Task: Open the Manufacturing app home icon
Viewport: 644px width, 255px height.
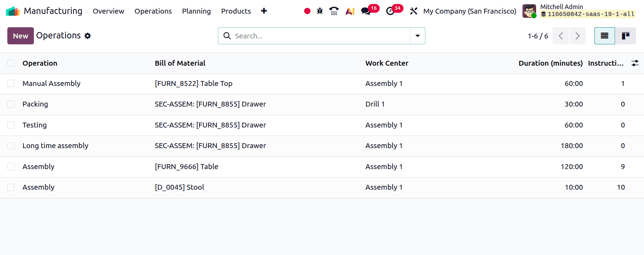Action: [13, 11]
